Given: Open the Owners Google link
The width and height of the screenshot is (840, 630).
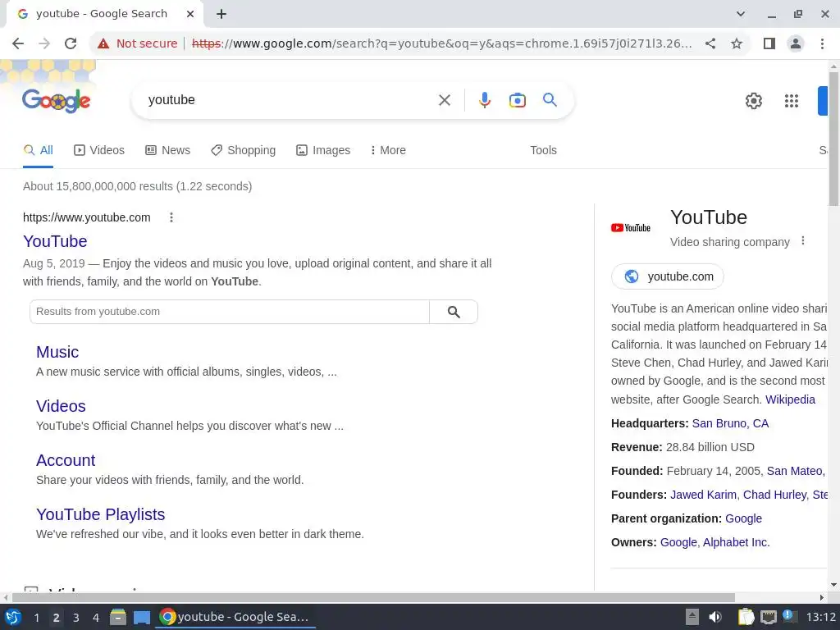Looking at the screenshot, I should 678,543.
